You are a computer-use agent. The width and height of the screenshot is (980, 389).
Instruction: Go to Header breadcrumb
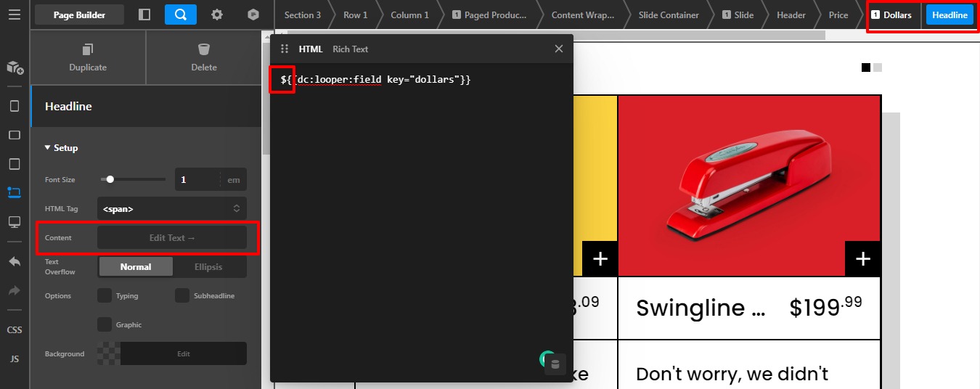coord(791,15)
